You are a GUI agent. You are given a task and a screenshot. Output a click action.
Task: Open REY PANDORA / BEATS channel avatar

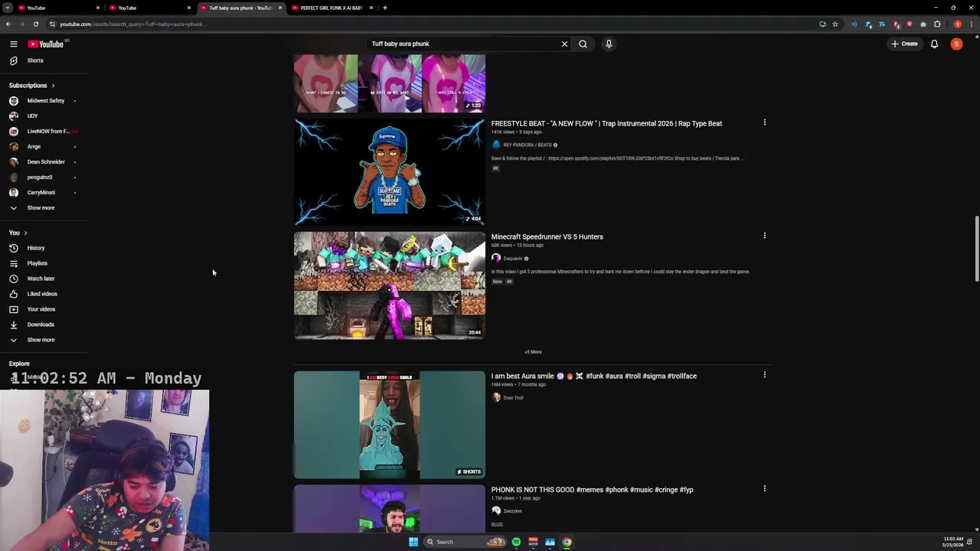click(496, 145)
